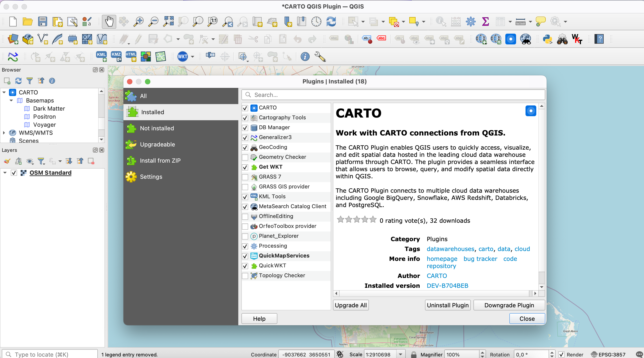This screenshot has height=358, width=644.
Task: Collapse the CARTO browser tree node
Action: (4, 92)
